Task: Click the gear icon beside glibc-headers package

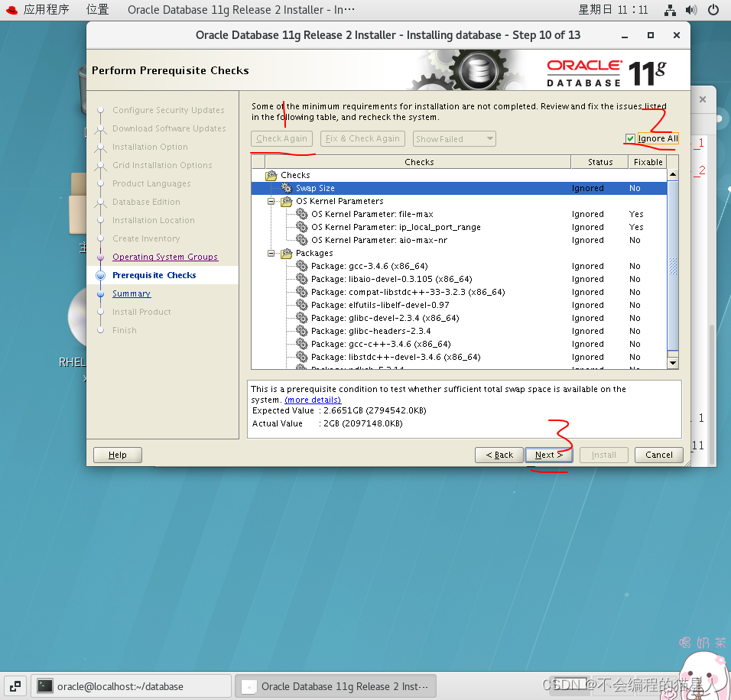Action: coord(302,332)
